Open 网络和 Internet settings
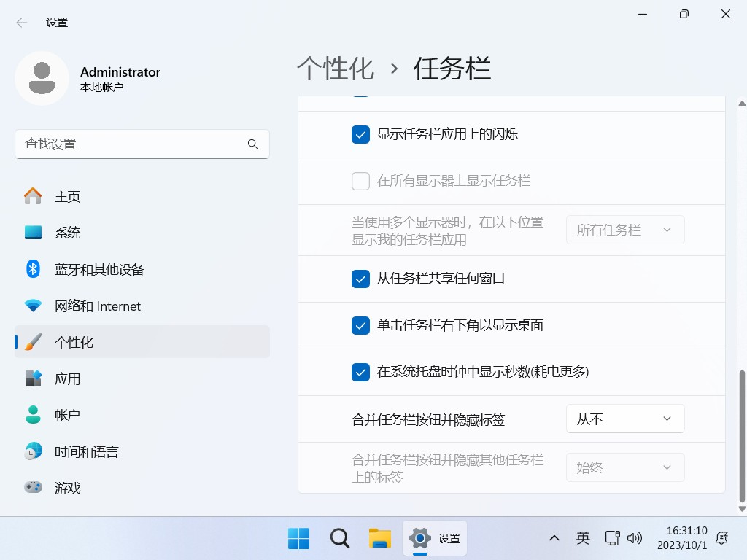 click(x=97, y=306)
